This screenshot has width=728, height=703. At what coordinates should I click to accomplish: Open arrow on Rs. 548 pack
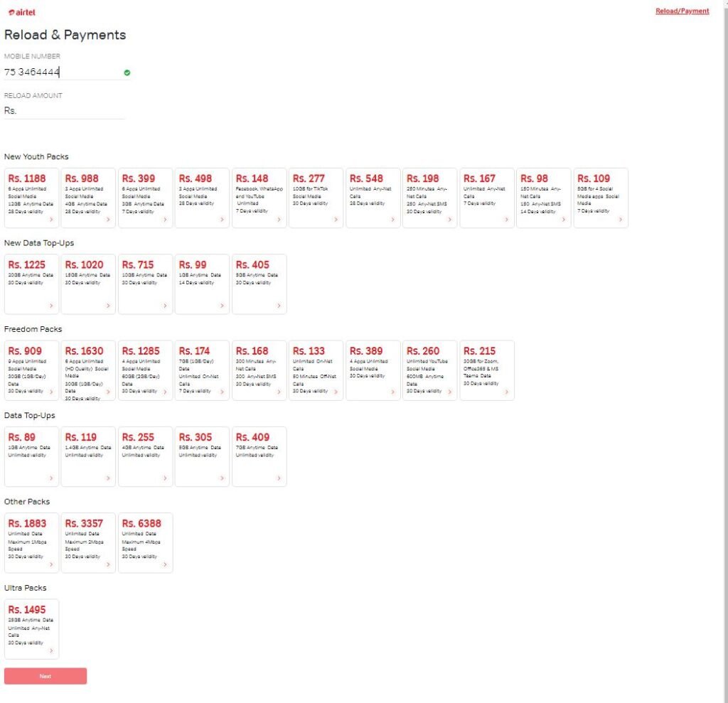392,219
